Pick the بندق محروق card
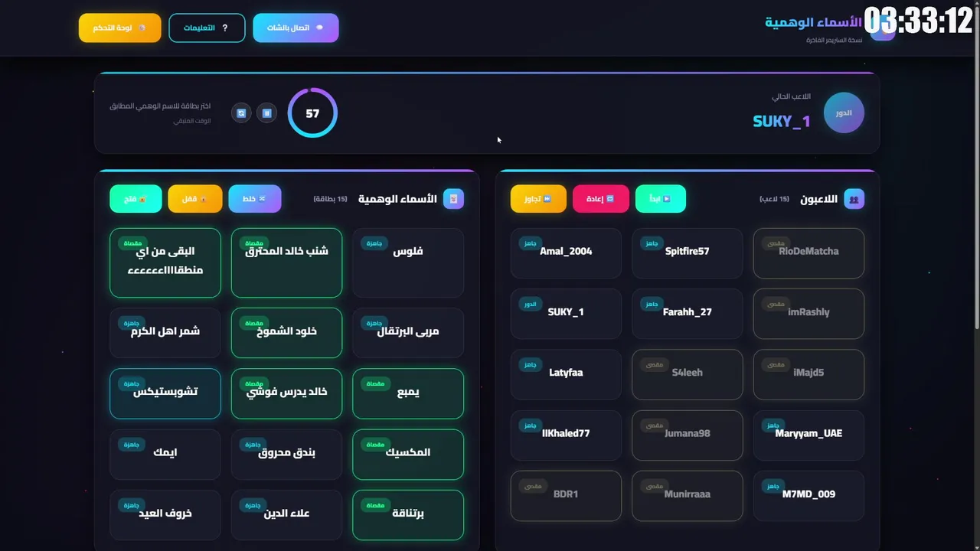Image resolution: width=980 pixels, height=551 pixels. pyautogui.click(x=286, y=455)
